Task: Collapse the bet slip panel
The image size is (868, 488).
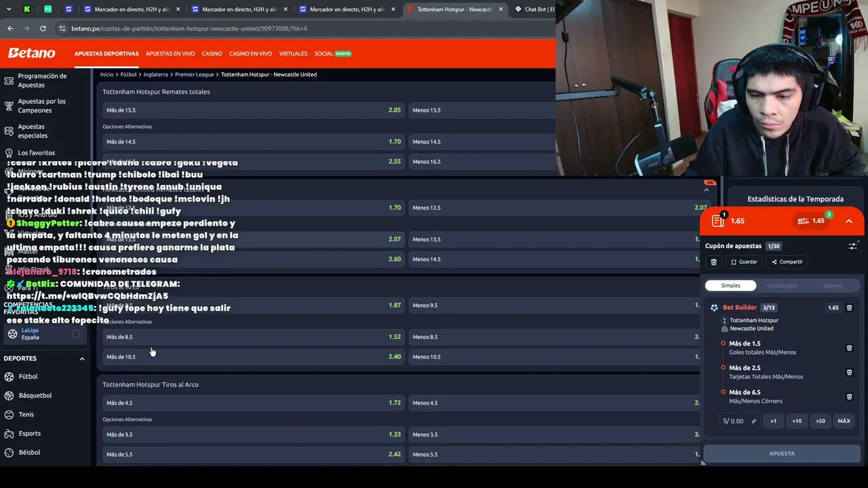Action: coord(848,221)
